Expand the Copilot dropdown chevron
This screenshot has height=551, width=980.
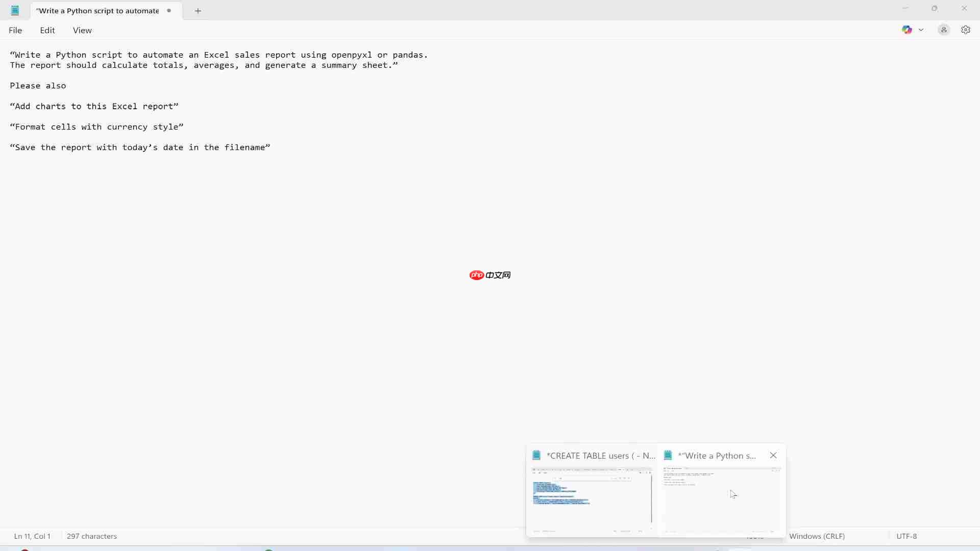point(921,30)
